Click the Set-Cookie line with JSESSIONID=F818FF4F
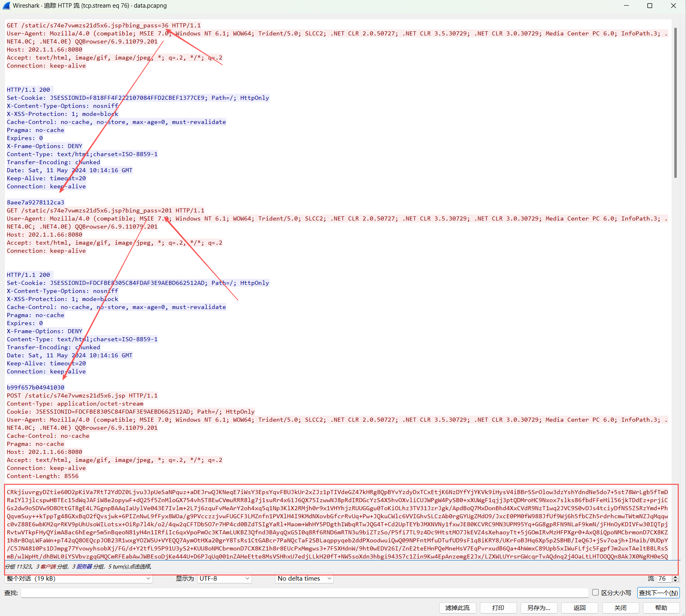 138,98
